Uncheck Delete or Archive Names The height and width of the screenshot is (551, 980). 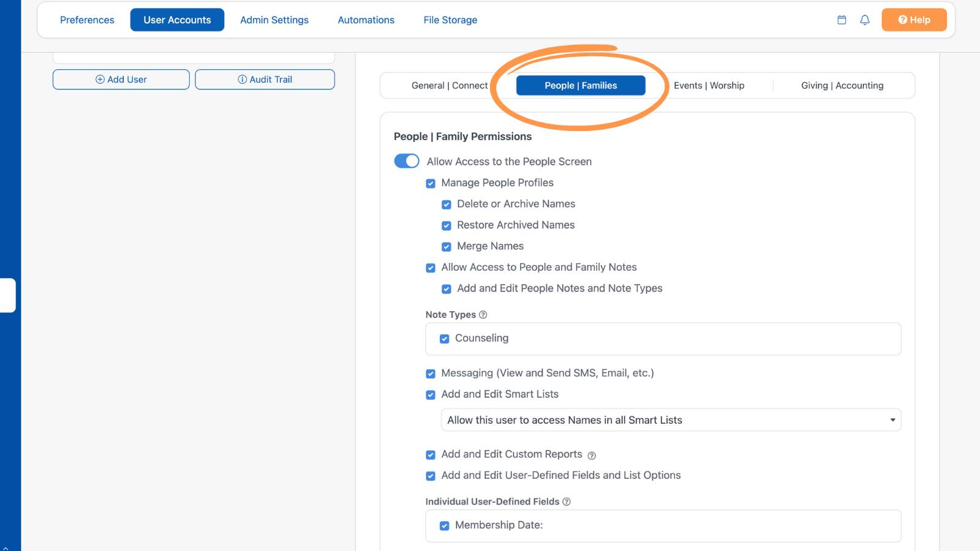tap(447, 204)
